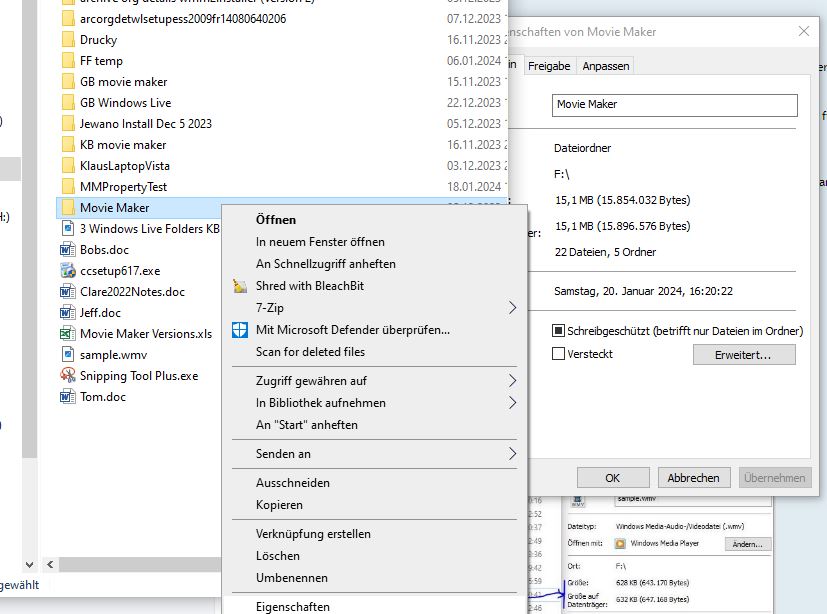Click the highlighted Movie Maker folder icon

pos(68,208)
